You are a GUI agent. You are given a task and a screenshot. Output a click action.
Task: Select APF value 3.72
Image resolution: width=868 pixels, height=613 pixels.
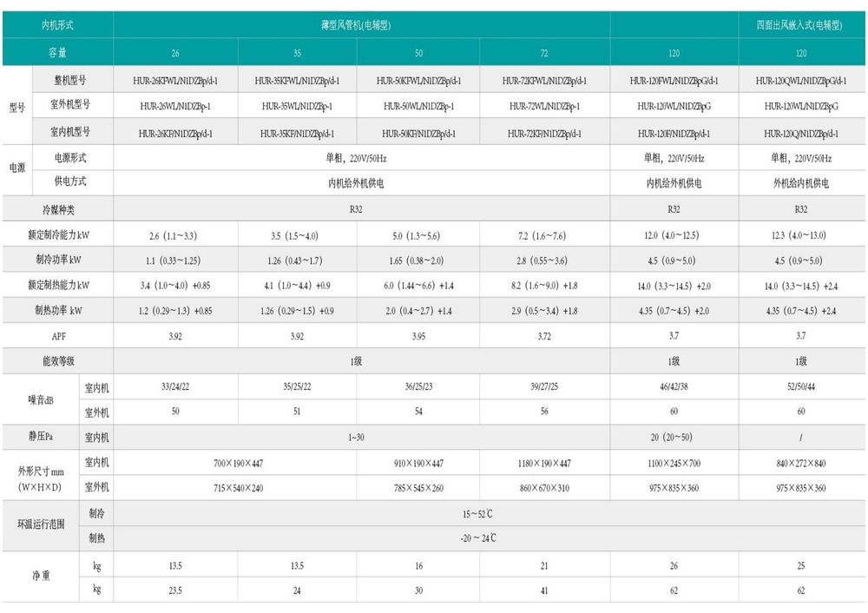point(544,336)
